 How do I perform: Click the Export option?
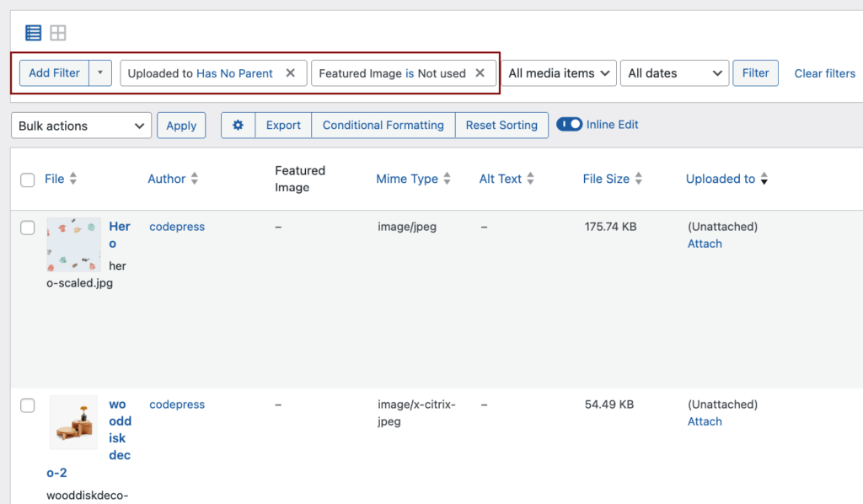point(282,125)
